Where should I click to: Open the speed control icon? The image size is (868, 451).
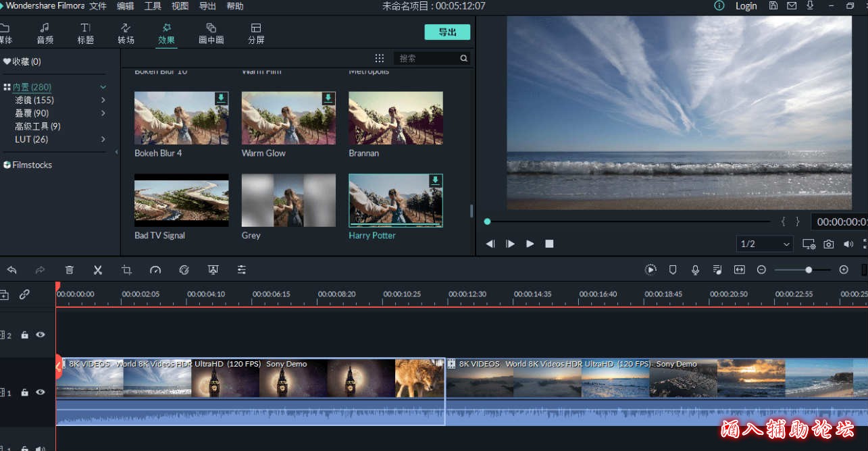pos(155,270)
